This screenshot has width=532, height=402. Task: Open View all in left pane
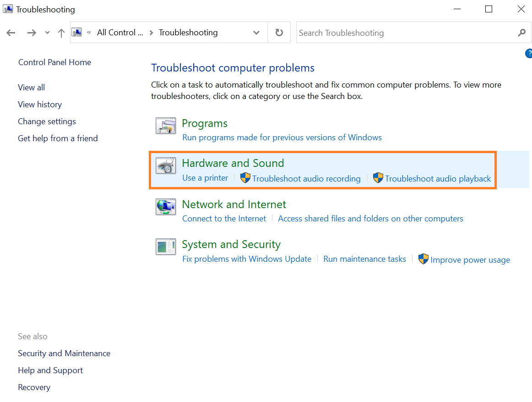tap(31, 88)
